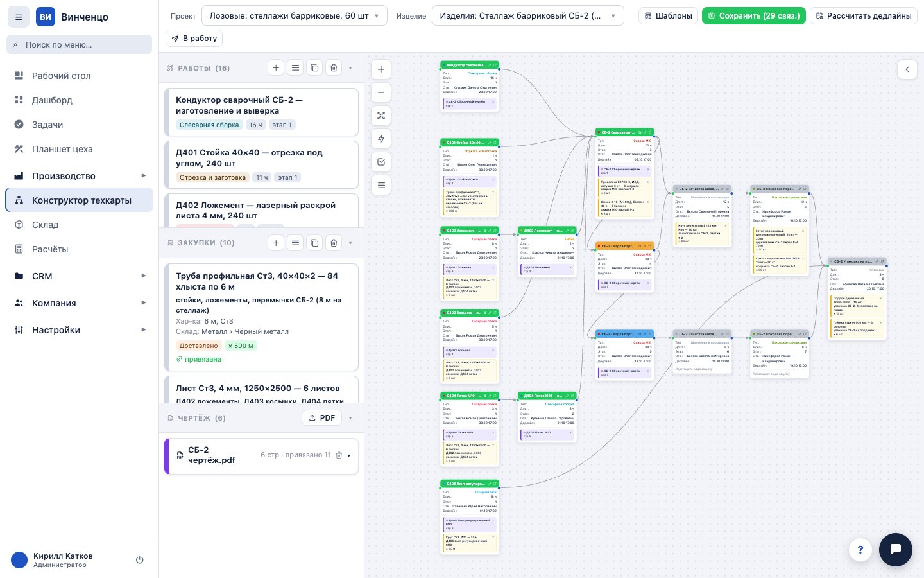Open the Проект dropdown
924x578 pixels.
coord(295,15)
